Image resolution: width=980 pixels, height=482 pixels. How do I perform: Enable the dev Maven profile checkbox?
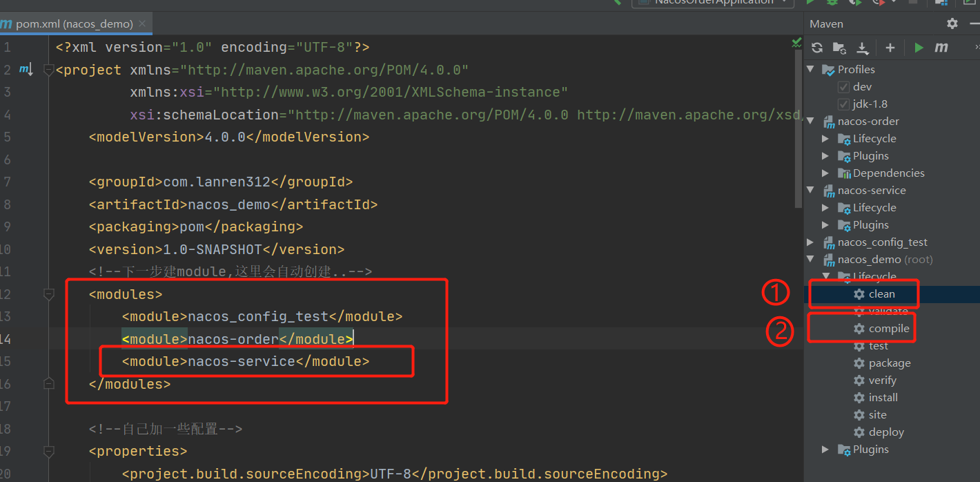(x=843, y=86)
